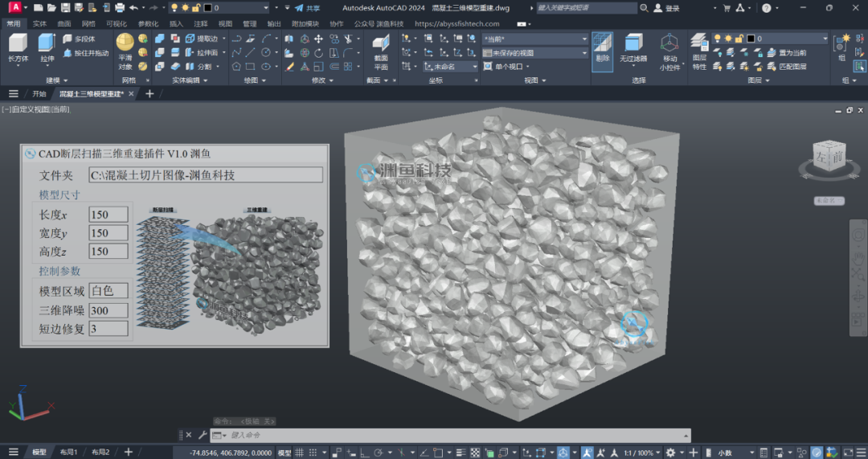
Task: Switch to the 实体 ribbon tab
Action: [40, 24]
